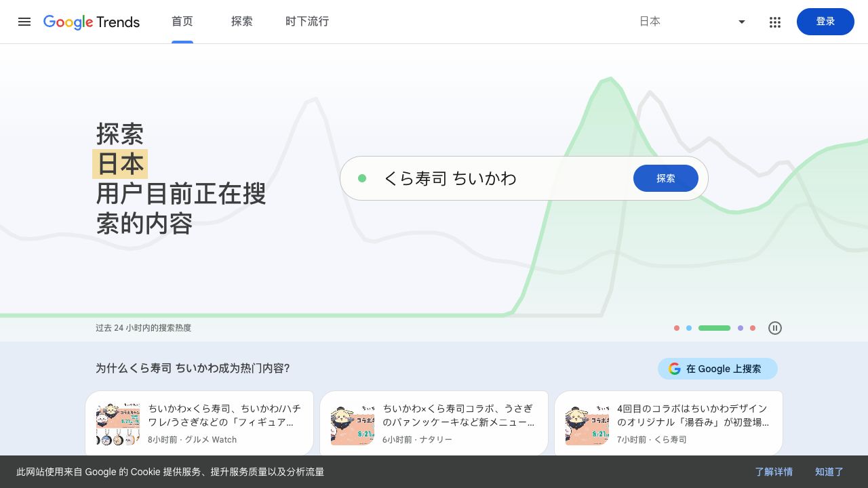This screenshot has height=488, width=868.
Task: Click the blue 探索 search button
Action: point(666,178)
